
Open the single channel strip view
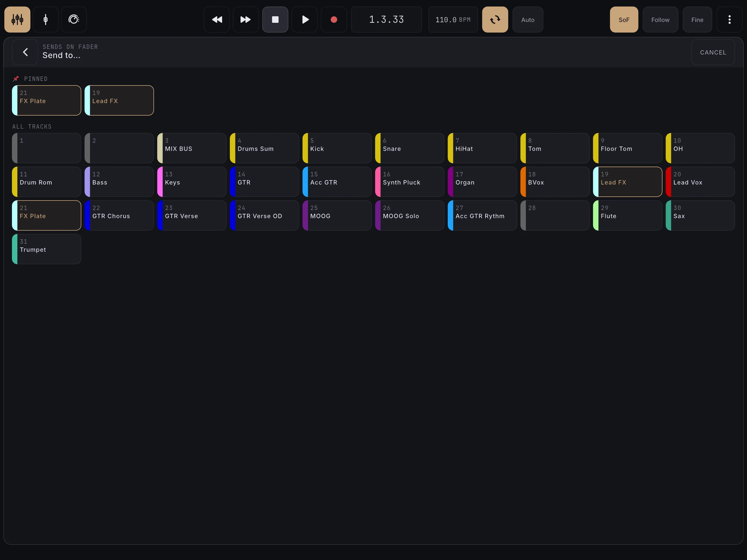pyautogui.click(x=46, y=20)
